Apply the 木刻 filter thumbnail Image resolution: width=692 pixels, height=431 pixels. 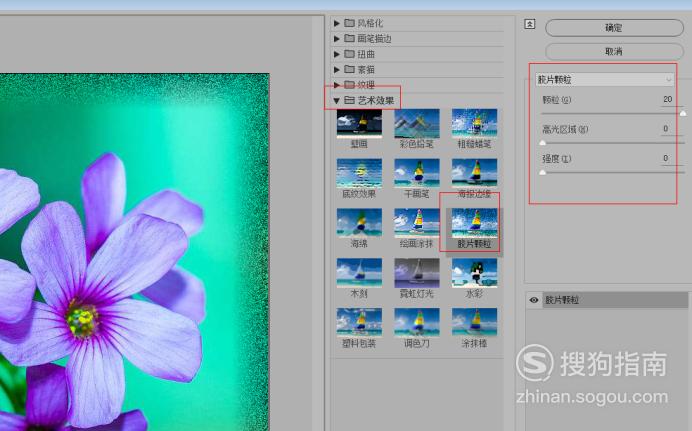pyautogui.click(x=359, y=273)
